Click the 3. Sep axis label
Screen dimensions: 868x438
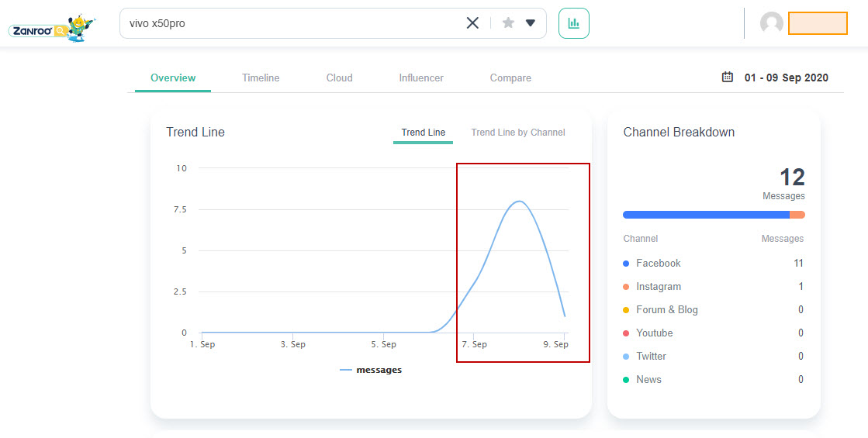(293, 344)
